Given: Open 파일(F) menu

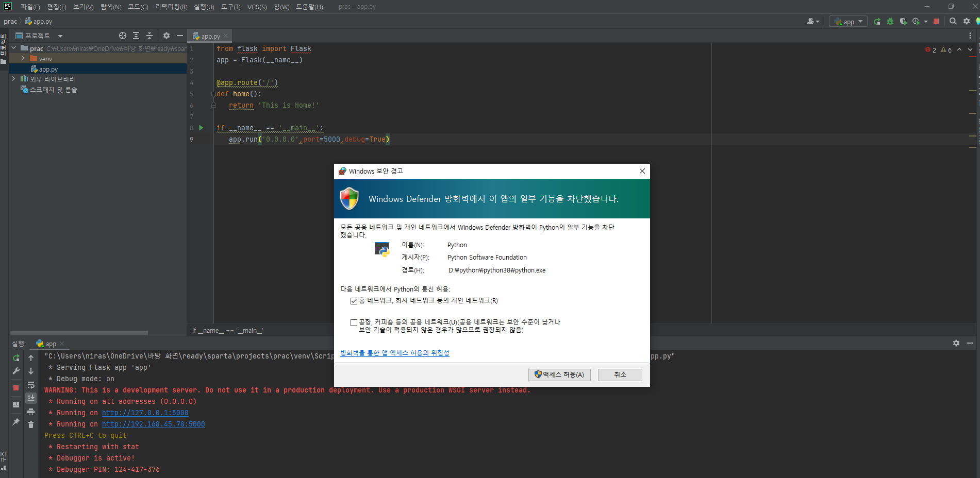Looking at the screenshot, I should click(30, 7).
